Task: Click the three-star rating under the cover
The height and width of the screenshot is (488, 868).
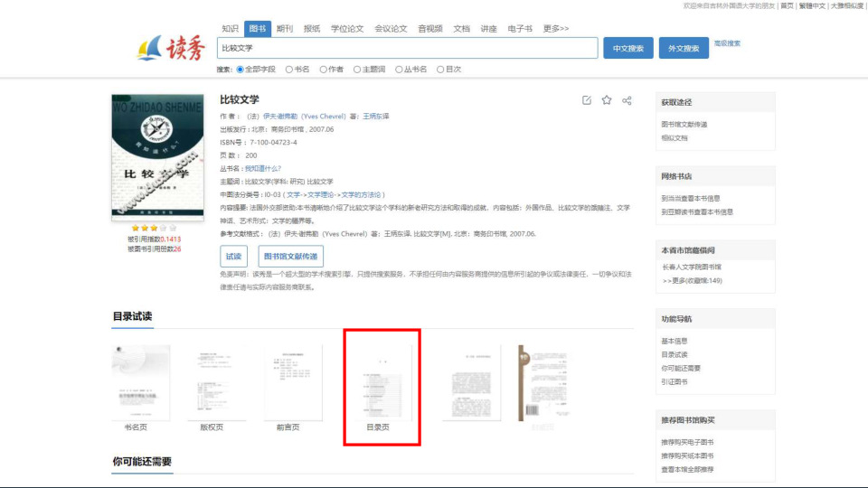Action: pos(154,228)
